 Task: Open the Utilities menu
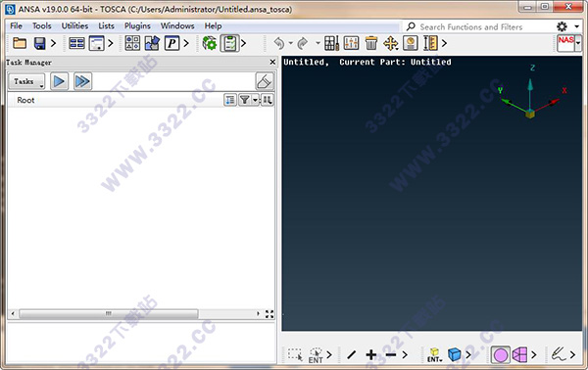tap(75, 25)
